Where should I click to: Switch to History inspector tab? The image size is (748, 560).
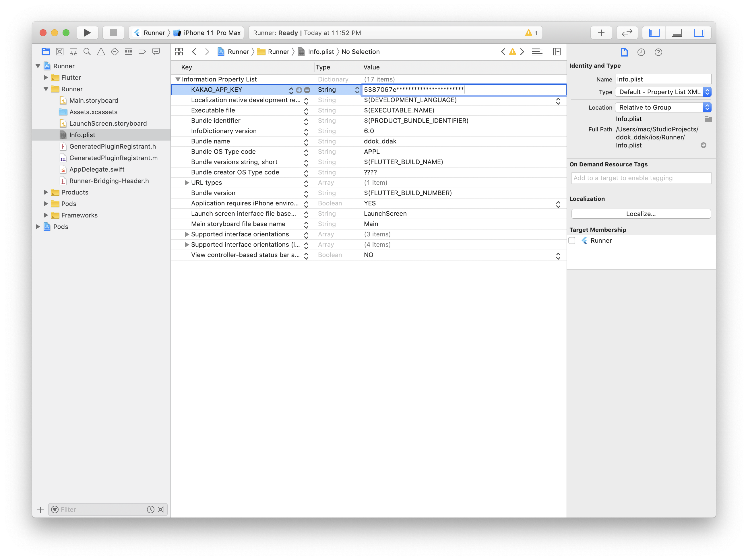coord(641,52)
